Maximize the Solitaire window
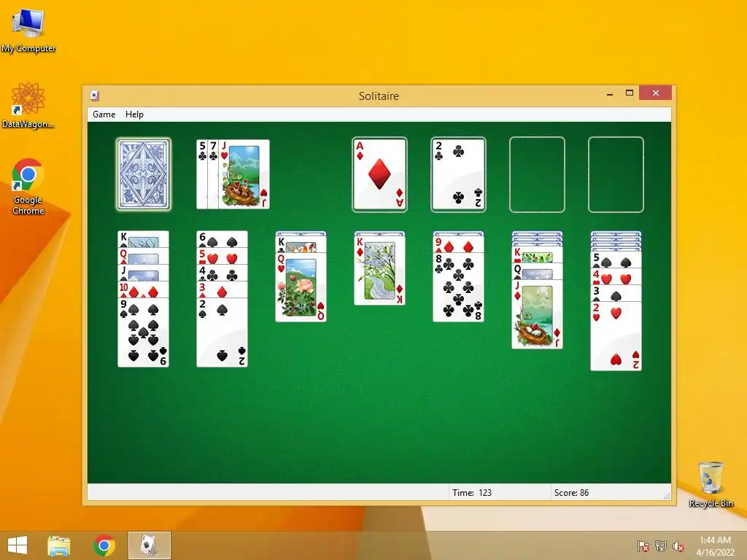The height and width of the screenshot is (560, 747). (630, 93)
